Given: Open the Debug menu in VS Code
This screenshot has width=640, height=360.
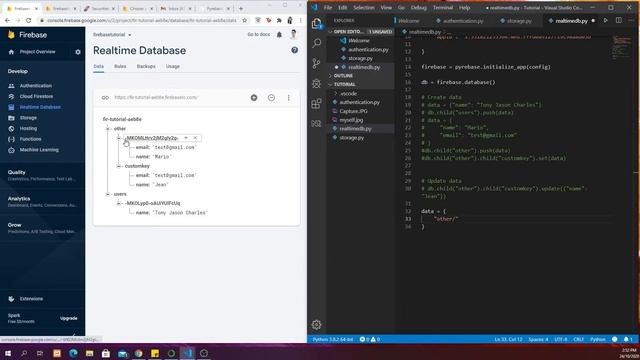Looking at the screenshot, I should coord(418,7).
